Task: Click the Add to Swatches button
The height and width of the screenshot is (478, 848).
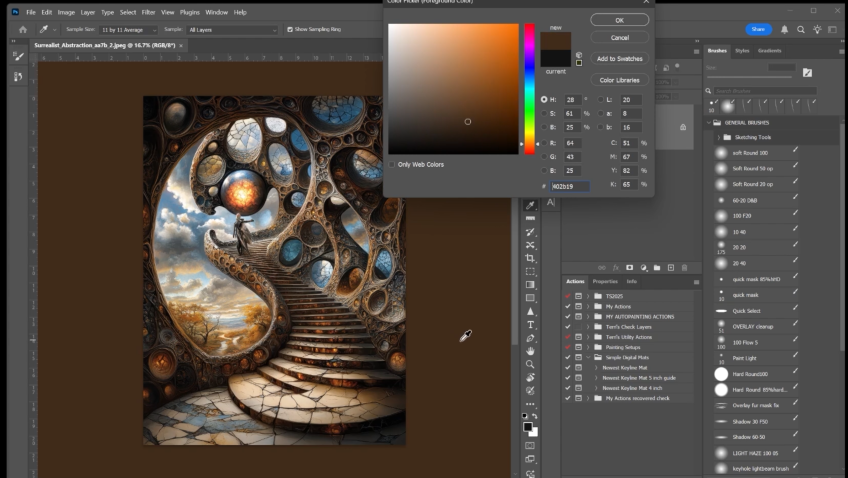Action: 619,59
